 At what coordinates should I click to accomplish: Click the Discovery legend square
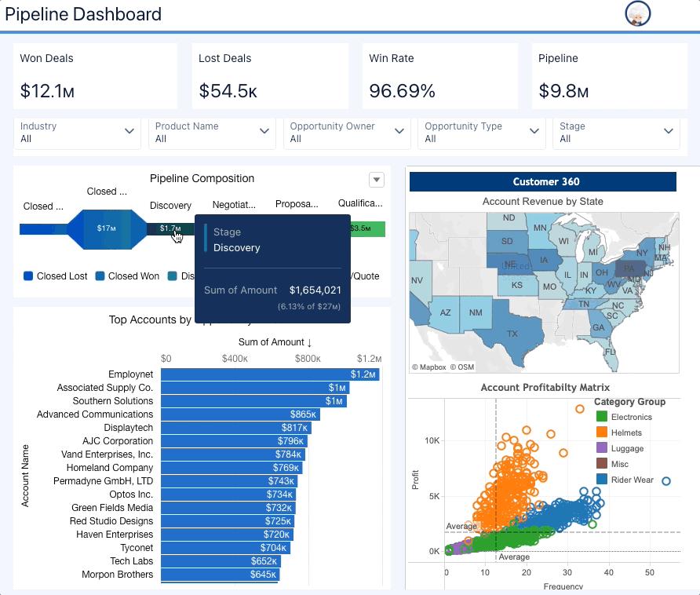(171, 276)
